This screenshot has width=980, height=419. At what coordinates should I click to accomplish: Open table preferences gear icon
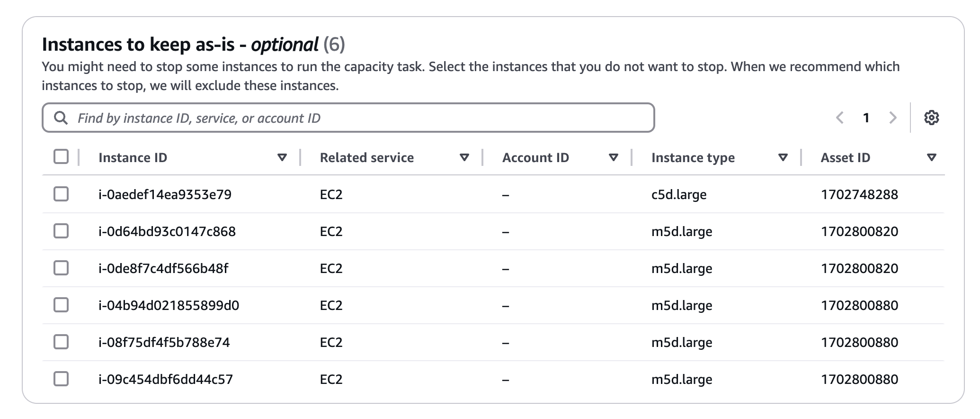tap(931, 118)
